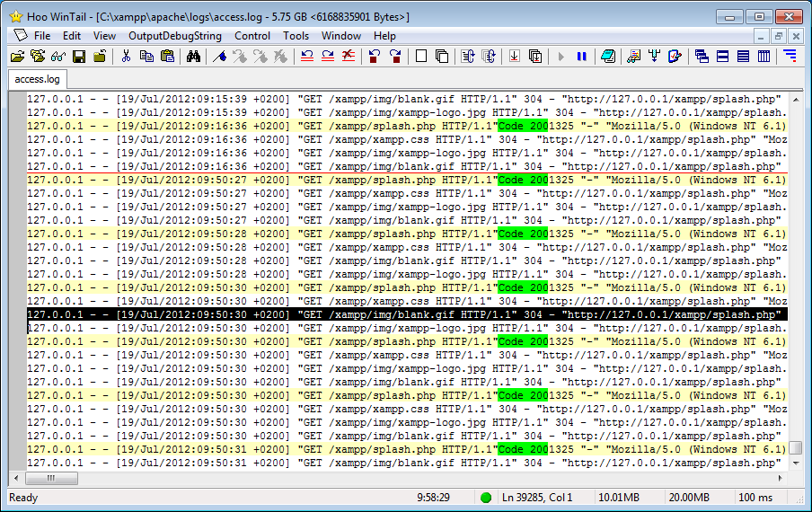Click the teal notebook icon
The height and width of the screenshot is (512, 812).
pyautogui.click(x=608, y=56)
